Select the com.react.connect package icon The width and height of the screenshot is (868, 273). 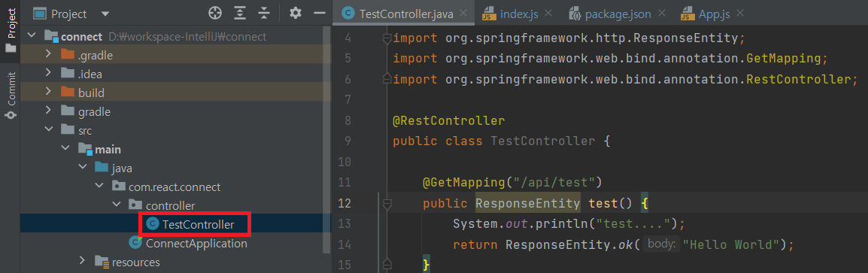[x=118, y=187]
